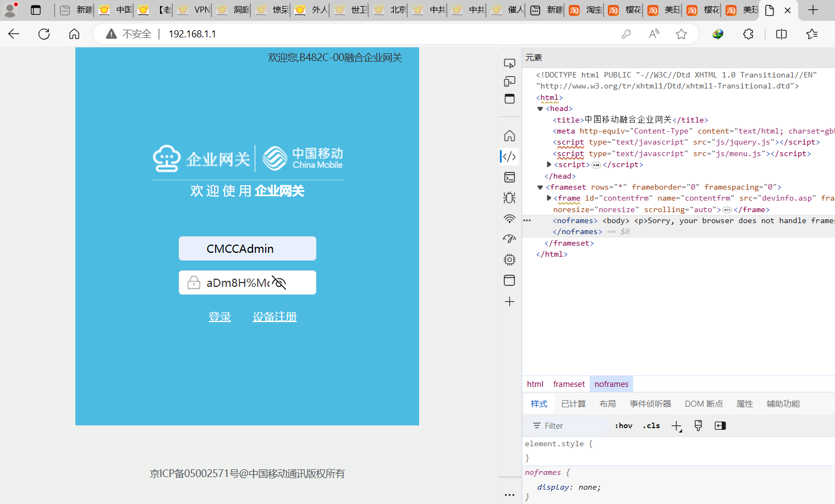Open the browser profile avatar
Viewport: 835px width, 504px height.
(x=10, y=9)
